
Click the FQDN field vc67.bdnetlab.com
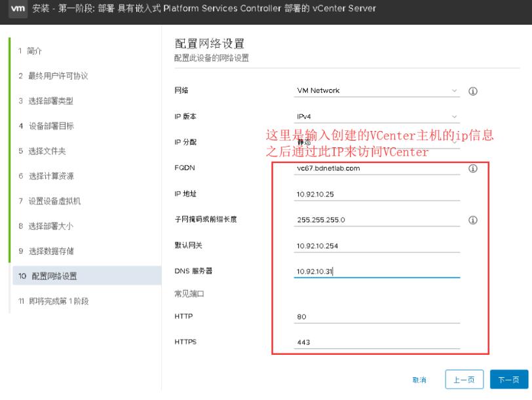(377, 168)
